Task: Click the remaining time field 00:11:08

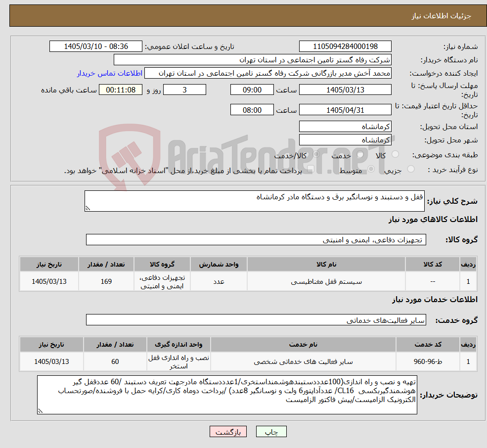Action: click(x=121, y=90)
